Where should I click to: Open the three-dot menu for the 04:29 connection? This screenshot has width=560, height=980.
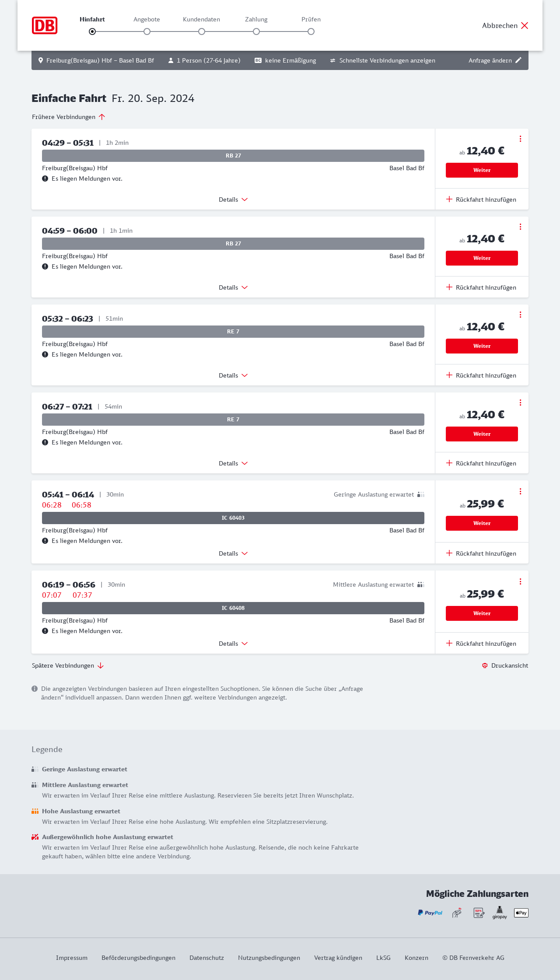pos(520,139)
